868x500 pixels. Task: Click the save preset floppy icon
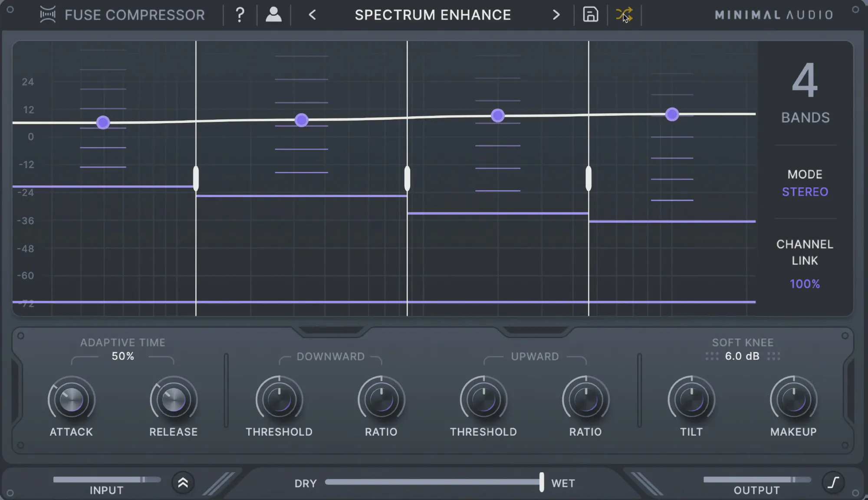tap(590, 15)
